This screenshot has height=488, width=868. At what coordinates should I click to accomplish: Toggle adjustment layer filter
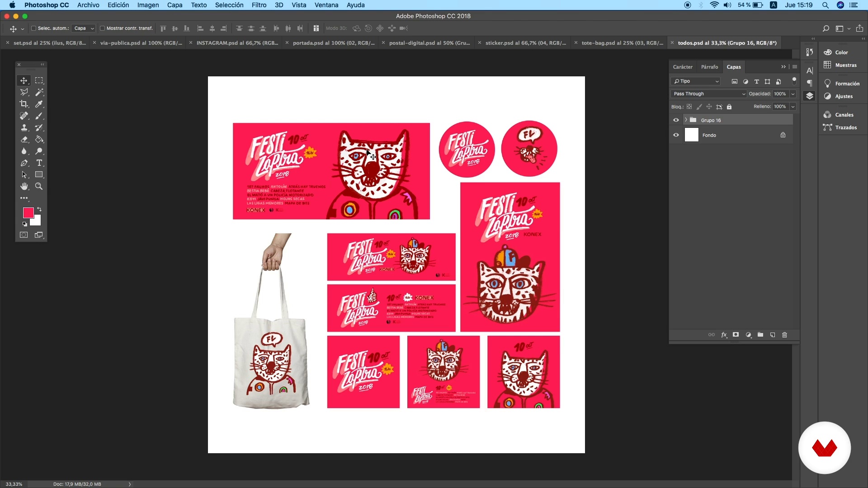click(745, 81)
